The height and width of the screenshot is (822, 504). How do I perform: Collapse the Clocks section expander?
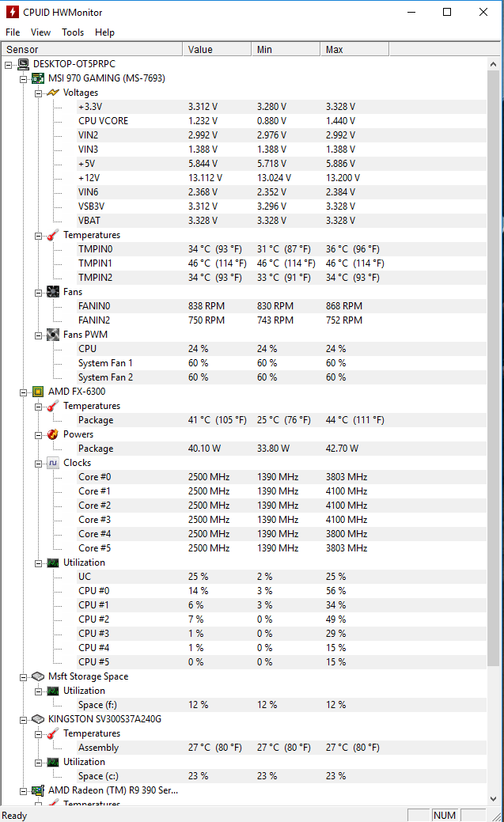click(38, 464)
